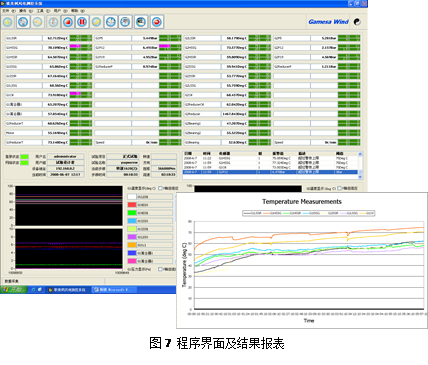428x365 pixels.
Task: Click alarm list scrollbar up arrow
Action: point(360,154)
